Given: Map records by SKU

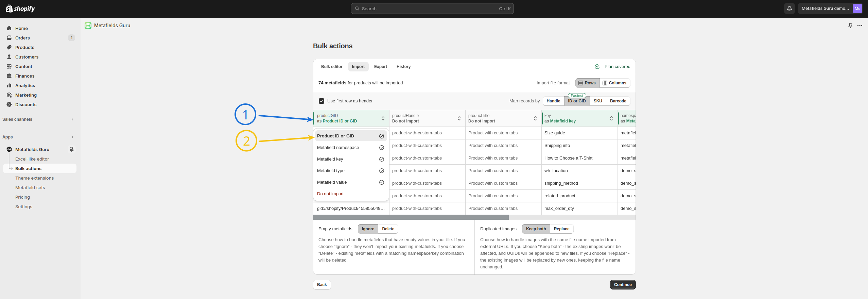Looking at the screenshot, I should tap(598, 101).
